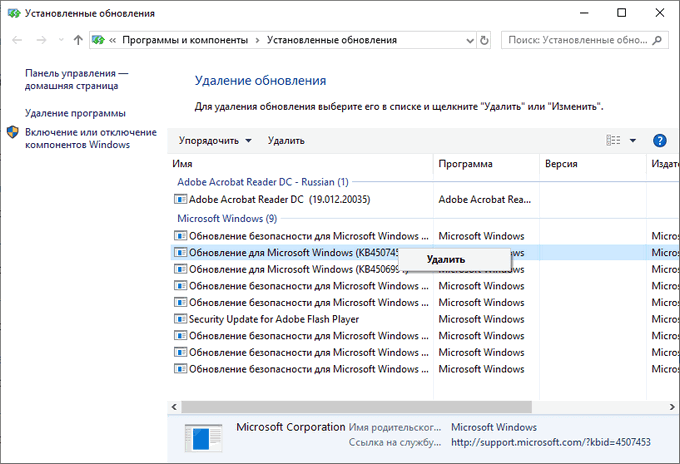Click the support.microsoft.com kbid=4507453 link
This screenshot has width=680, height=464.
coord(551,442)
